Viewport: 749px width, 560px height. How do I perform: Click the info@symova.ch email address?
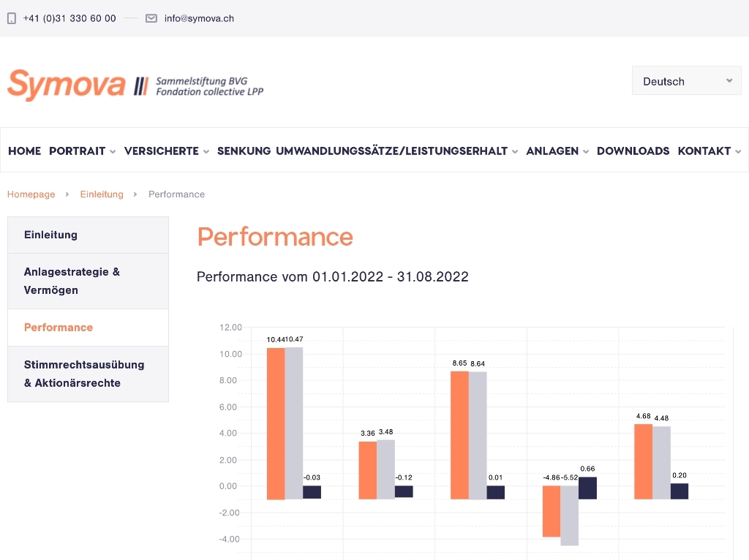coord(199,18)
